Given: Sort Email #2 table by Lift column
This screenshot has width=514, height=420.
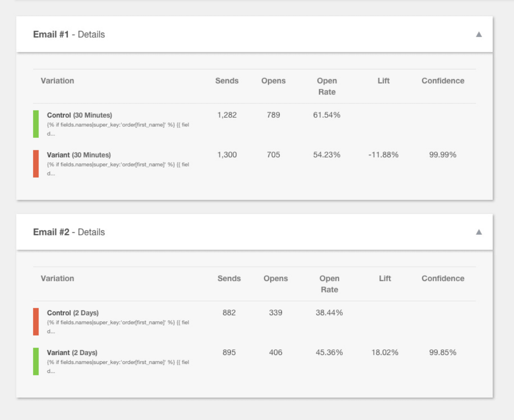Looking at the screenshot, I should (385, 278).
